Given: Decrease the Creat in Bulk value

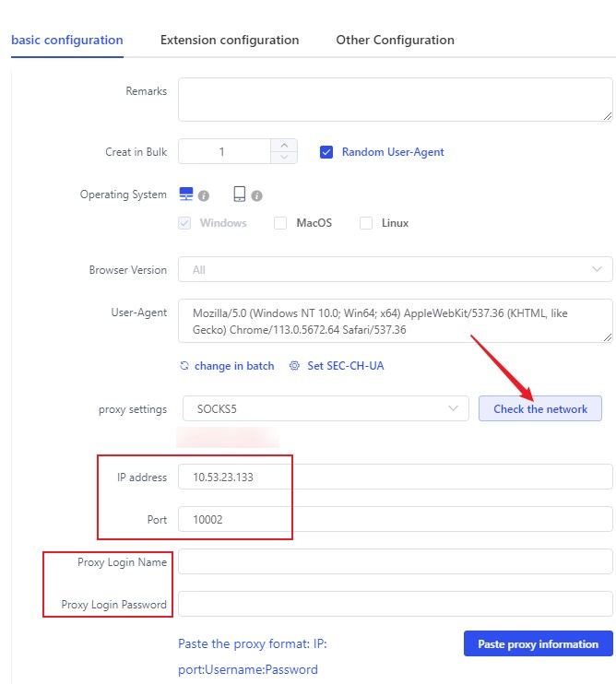Looking at the screenshot, I should coord(283,158).
